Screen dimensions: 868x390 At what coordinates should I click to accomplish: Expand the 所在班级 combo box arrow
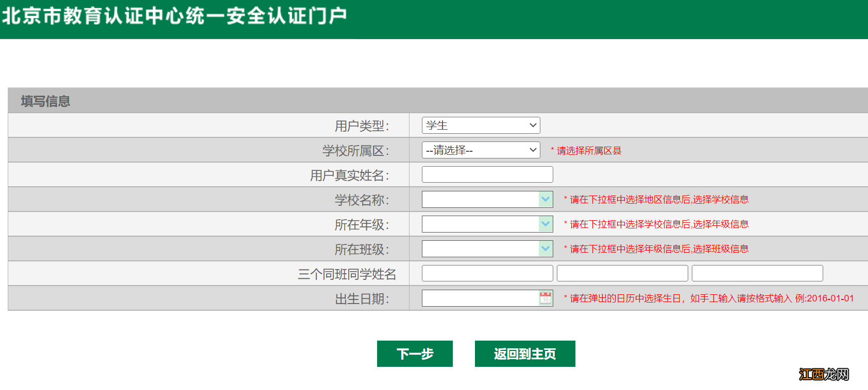(x=546, y=249)
